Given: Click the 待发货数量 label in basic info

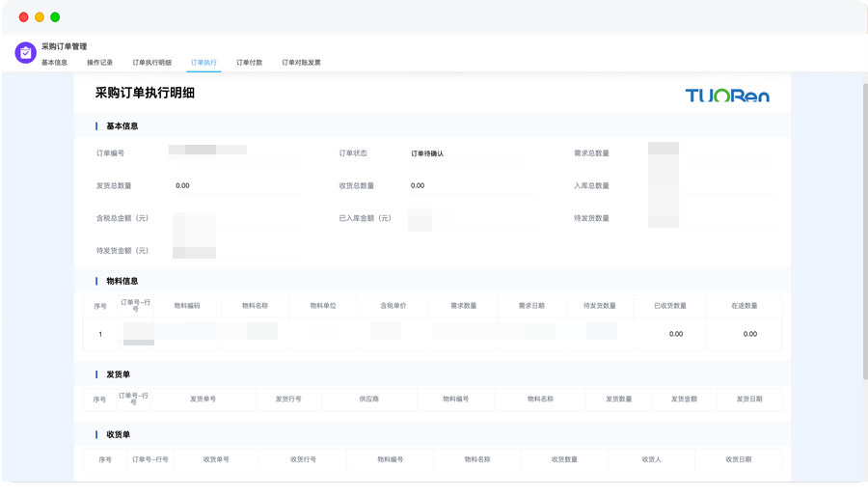Looking at the screenshot, I should click(x=592, y=218).
